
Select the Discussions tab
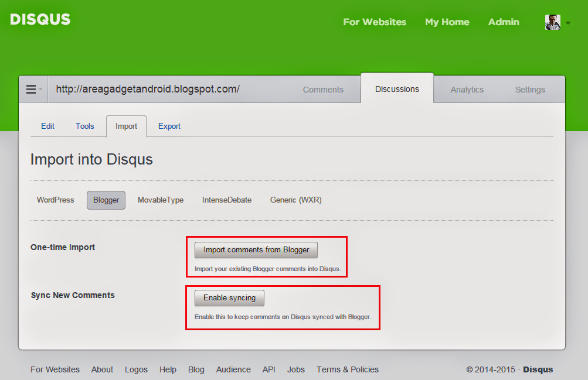pyautogui.click(x=397, y=89)
